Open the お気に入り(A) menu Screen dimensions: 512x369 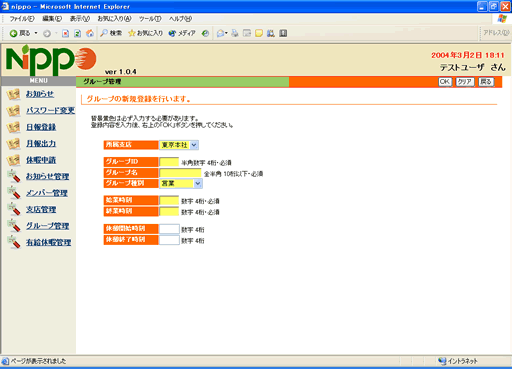coord(114,19)
